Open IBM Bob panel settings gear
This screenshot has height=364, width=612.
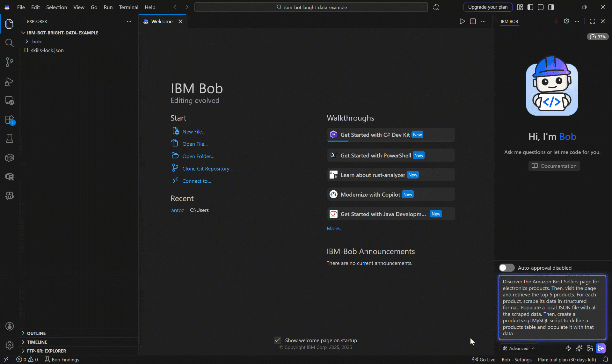566,21
